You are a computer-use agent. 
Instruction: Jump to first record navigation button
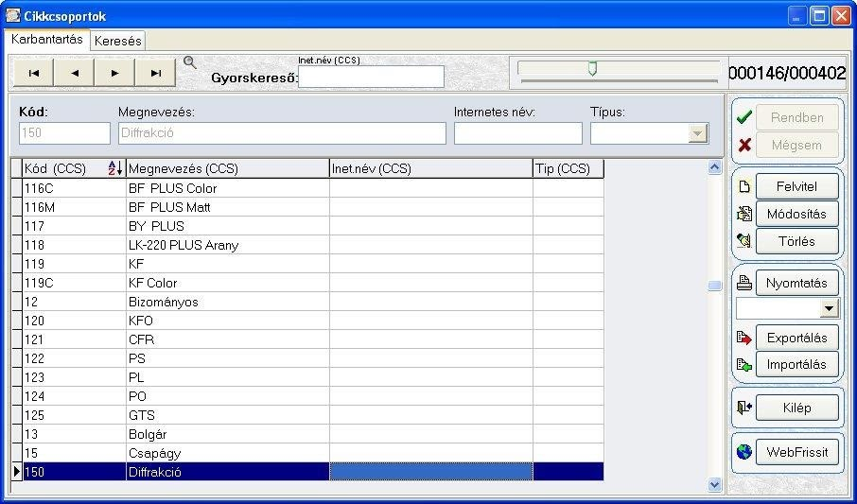(34, 73)
